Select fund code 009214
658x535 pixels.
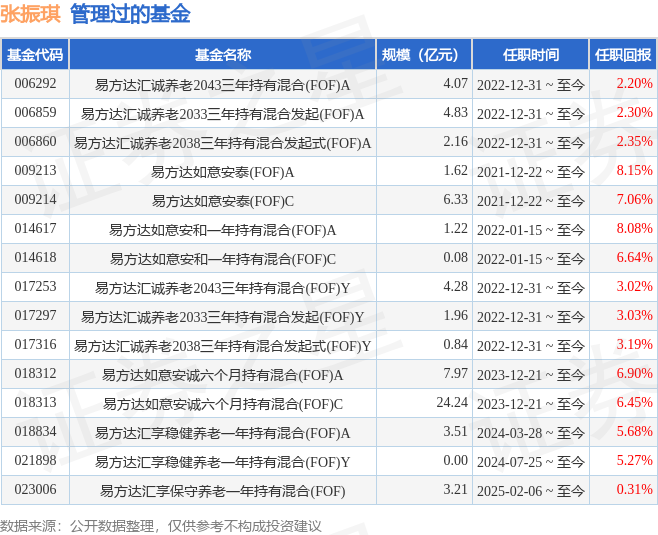(35, 199)
